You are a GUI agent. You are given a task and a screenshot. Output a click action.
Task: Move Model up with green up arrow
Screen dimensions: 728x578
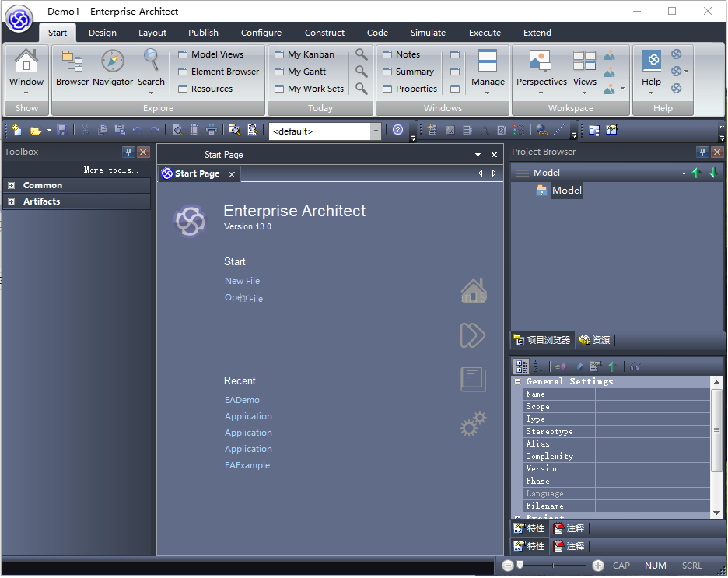tap(696, 173)
